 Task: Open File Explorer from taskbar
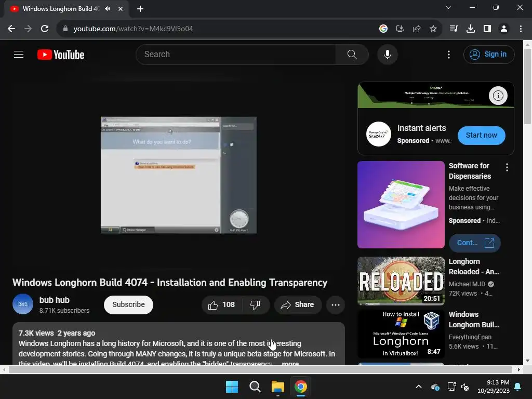277,387
